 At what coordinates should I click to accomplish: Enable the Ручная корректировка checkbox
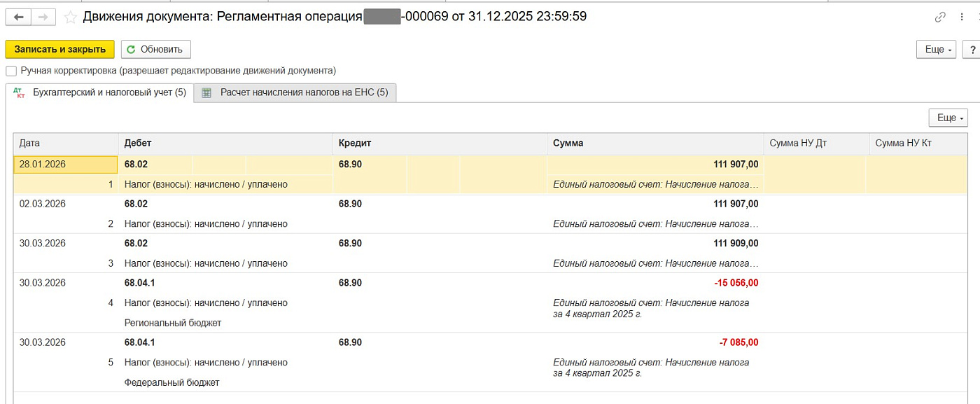(x=10, y=71)
